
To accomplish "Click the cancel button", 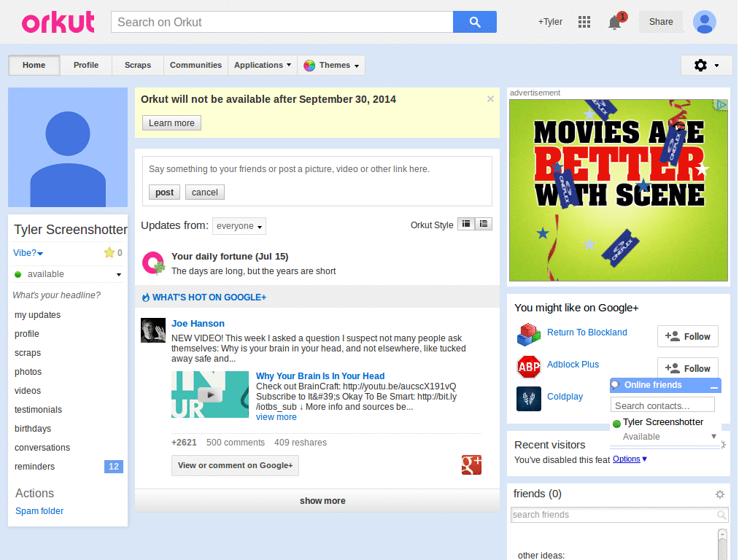I will [205, 192].
